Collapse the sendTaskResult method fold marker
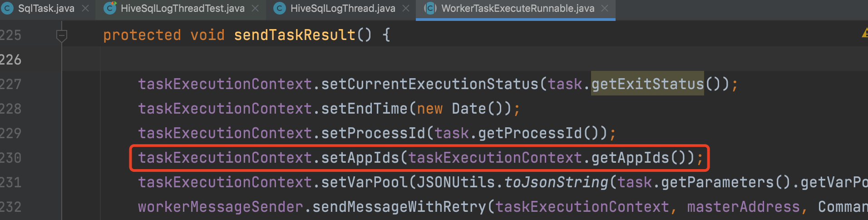868x220 pixels. point(62,35)
